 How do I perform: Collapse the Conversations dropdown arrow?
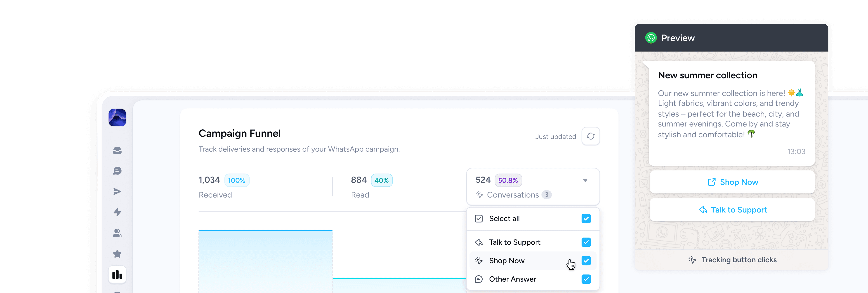click(585, 181)
